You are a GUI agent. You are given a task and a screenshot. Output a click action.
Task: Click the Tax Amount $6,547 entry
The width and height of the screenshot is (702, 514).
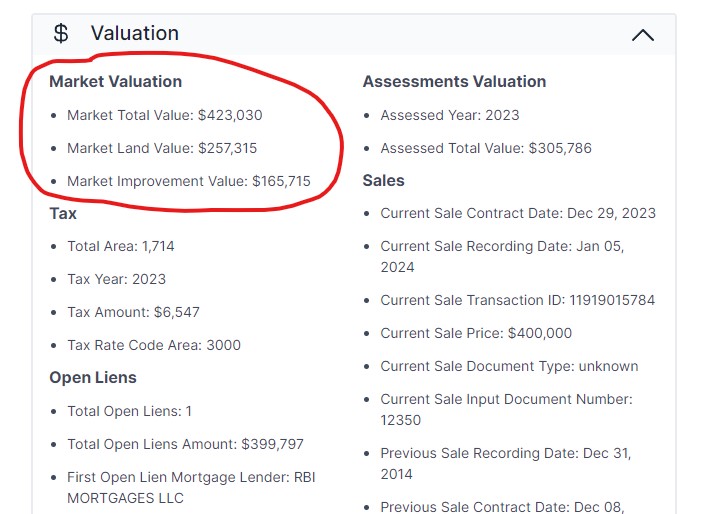133,312
